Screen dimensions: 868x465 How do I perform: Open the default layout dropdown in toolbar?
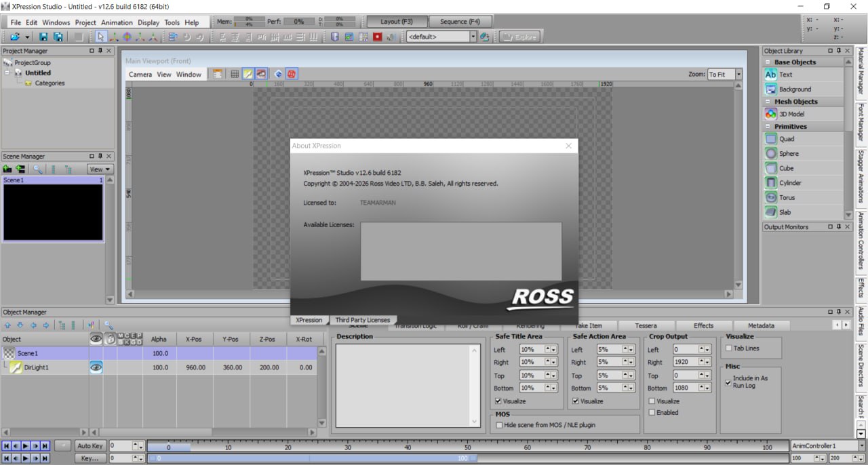tap(473, 37)
